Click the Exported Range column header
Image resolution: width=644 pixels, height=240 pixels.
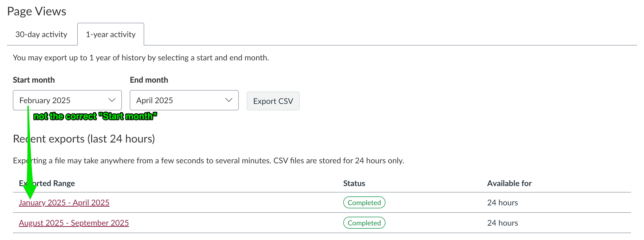click(47, 183)
